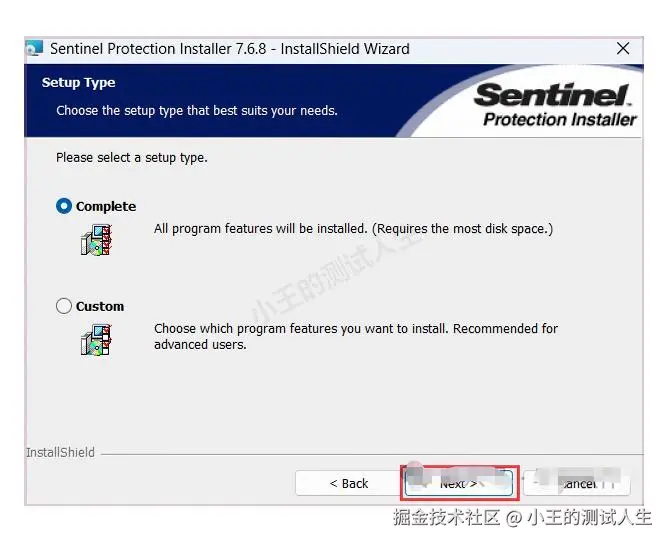Go back with the Back button
Screen dimensions: 668x543
348,483
